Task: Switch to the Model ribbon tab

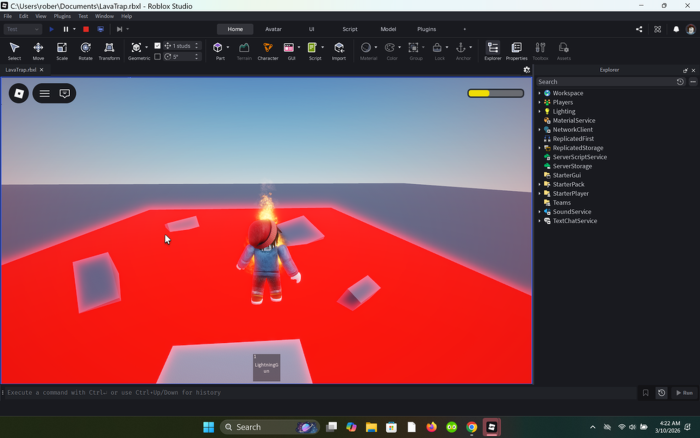Action: (388, 29)
